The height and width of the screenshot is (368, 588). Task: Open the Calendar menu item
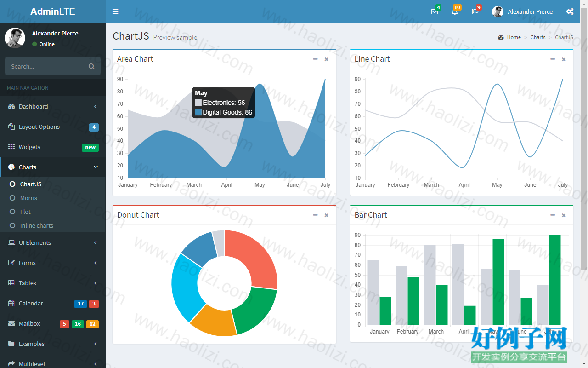click(x=53, y=303)
